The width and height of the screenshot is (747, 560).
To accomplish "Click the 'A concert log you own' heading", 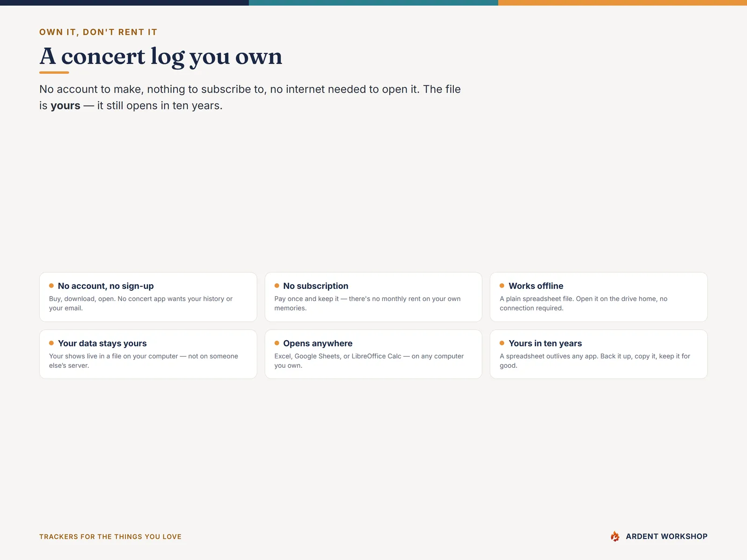I will [161, 56].
